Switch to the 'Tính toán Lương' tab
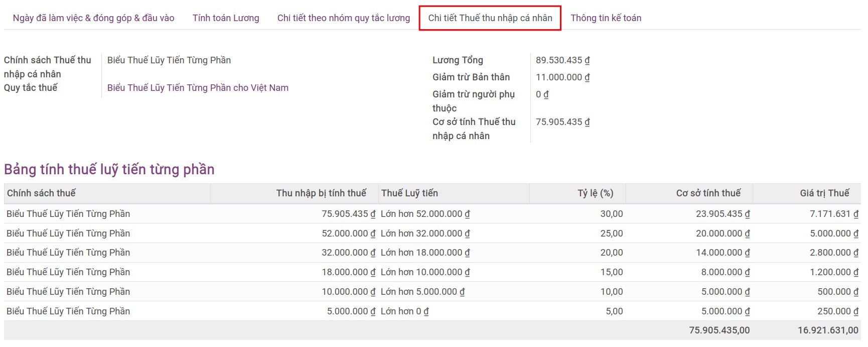 [226, 18]
